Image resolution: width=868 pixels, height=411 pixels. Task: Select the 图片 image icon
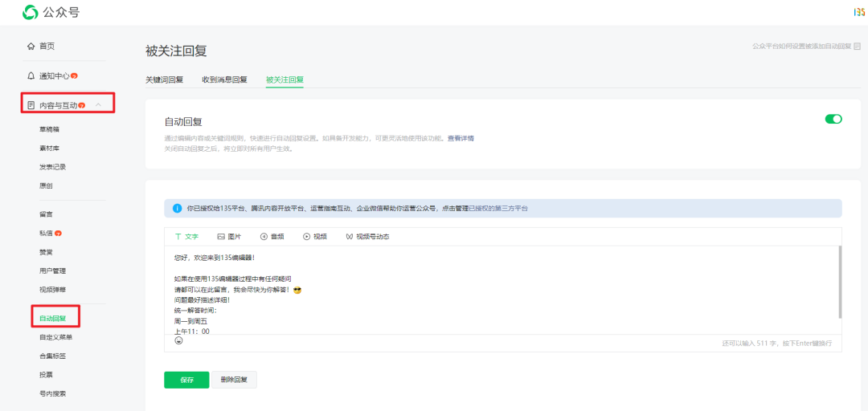click(221, 236)
